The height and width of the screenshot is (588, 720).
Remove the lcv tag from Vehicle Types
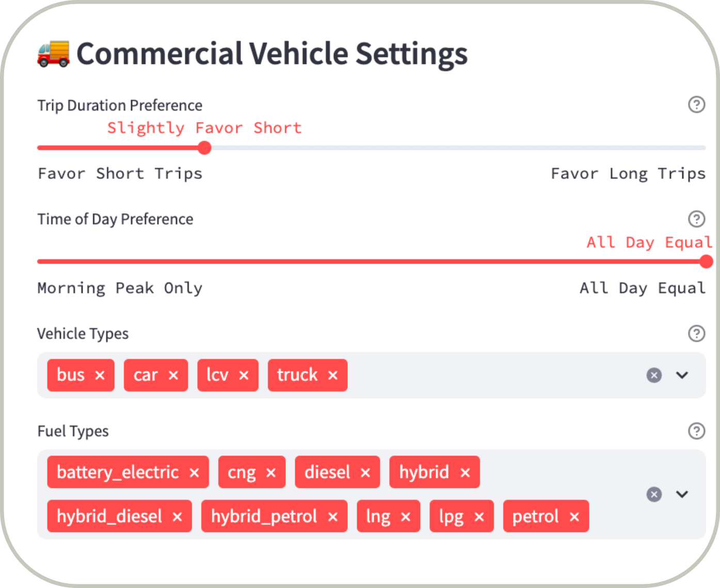[x=244, y=375]
